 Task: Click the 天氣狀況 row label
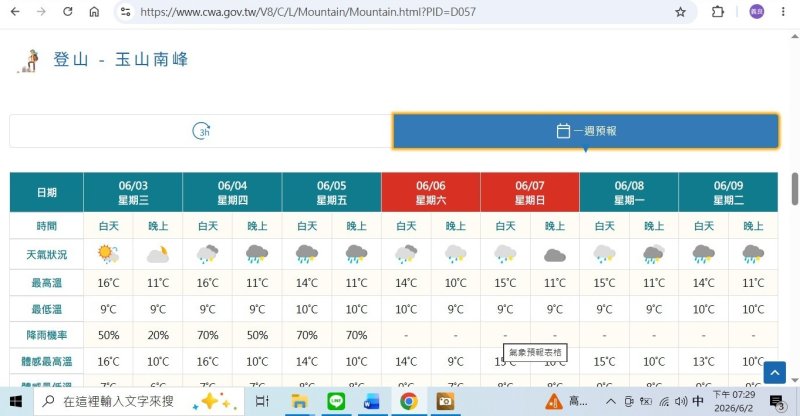pyautogui.click(x=46, y=254)
